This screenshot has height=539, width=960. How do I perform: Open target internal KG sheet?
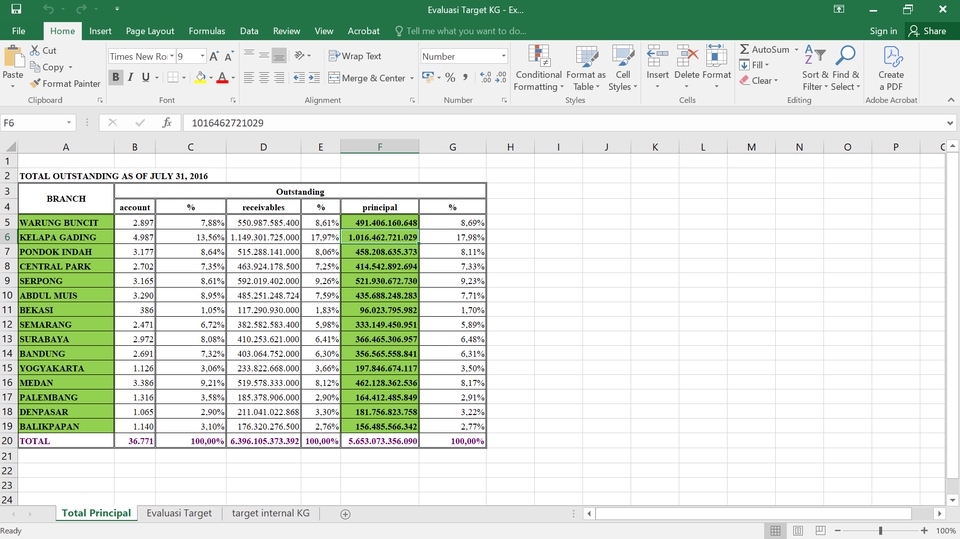(x=271, y=513)
